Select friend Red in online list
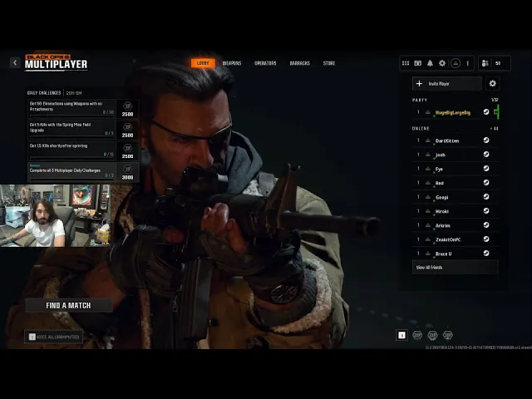 pos(456,183)
